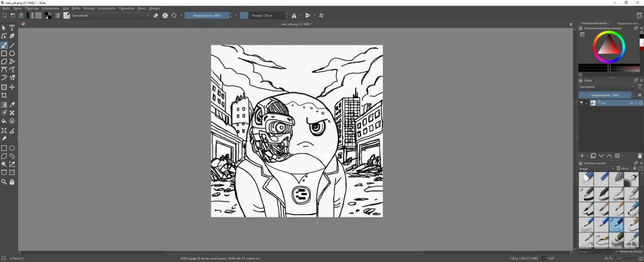Click the Reload original preset icon
The height and width of the screenshot is (262, 644).
pos(174,16)
